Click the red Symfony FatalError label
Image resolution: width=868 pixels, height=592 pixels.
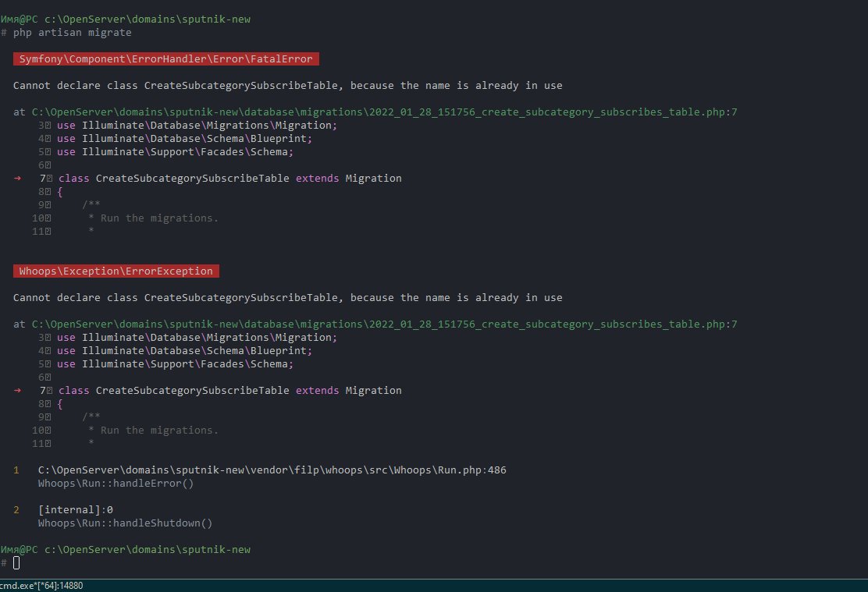(x=165, y=59)
